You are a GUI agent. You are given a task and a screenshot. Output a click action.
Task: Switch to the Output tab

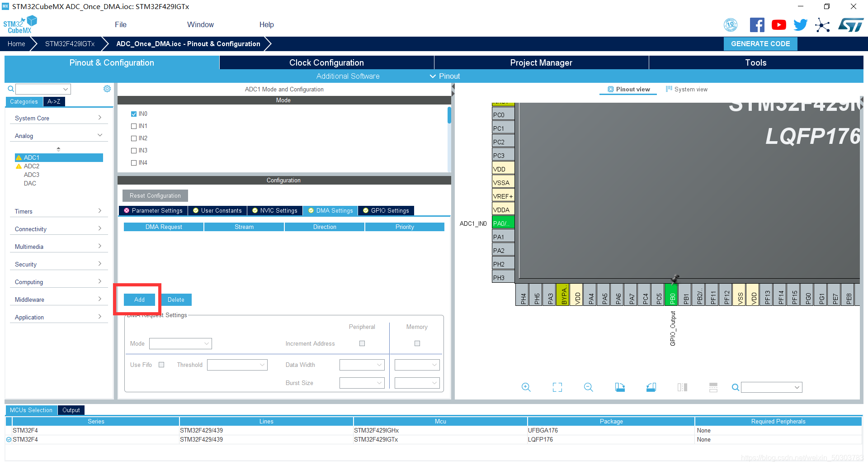click(x=71, y=410)
